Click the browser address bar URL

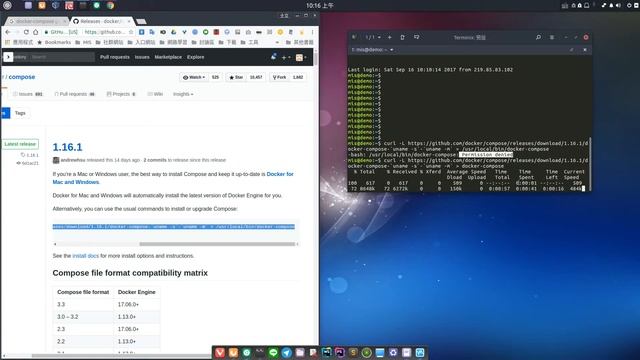(104, 32)
